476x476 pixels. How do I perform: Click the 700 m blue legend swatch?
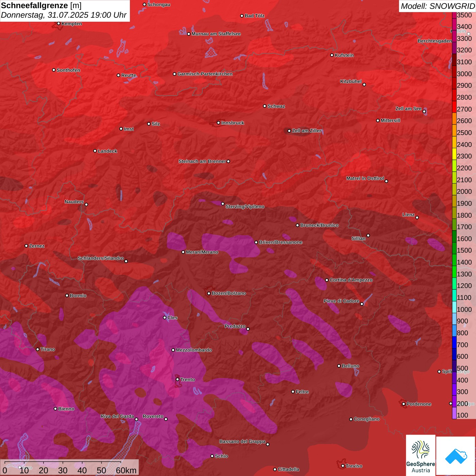[x=454, y=343]
